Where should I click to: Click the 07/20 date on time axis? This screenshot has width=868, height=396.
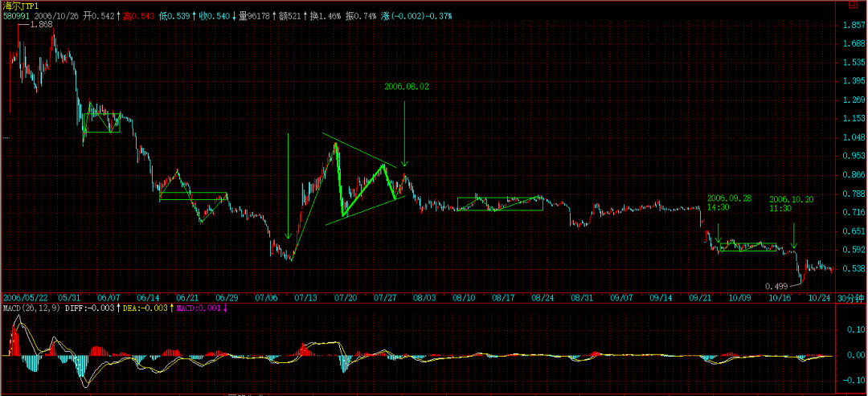click(344, 297)
